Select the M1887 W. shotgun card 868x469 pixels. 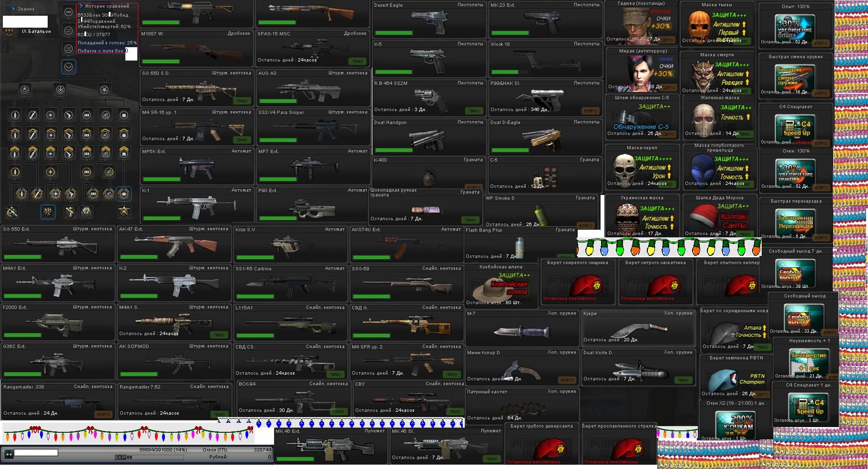196,49
